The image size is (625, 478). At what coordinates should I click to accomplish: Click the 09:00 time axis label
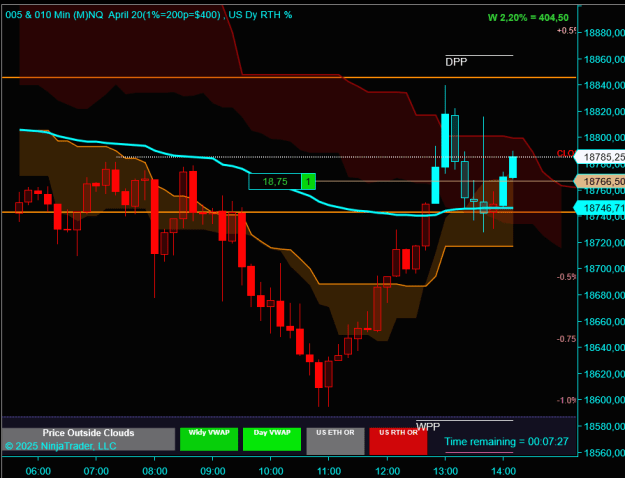click(x=212, y=471)
